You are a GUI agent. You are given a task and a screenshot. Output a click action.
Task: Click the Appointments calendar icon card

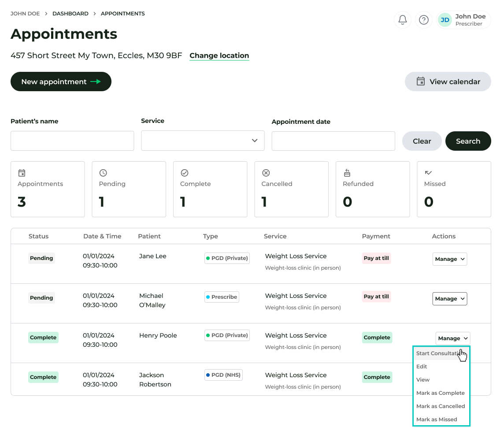[48, 189]
